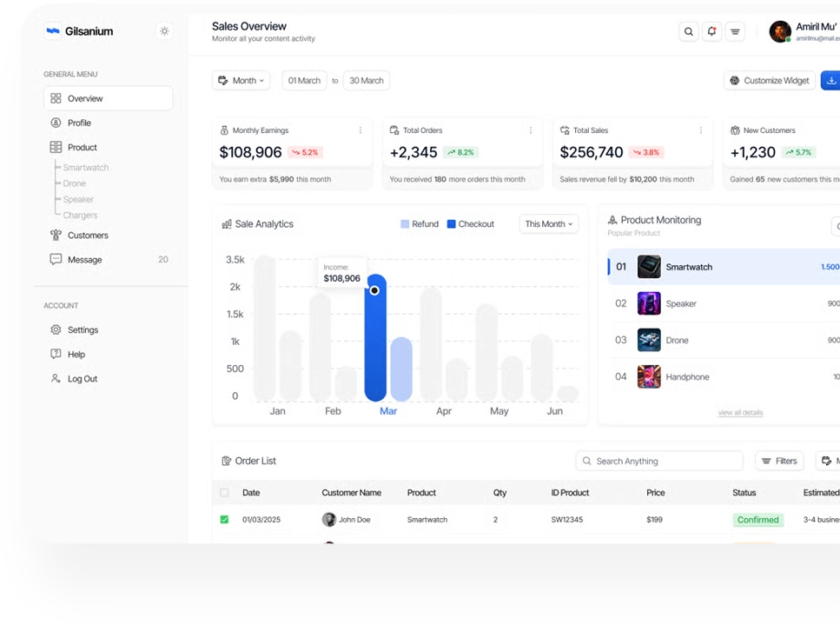Click the view all details link
Screen dimensions: 840x625
[x=740, y=413]
